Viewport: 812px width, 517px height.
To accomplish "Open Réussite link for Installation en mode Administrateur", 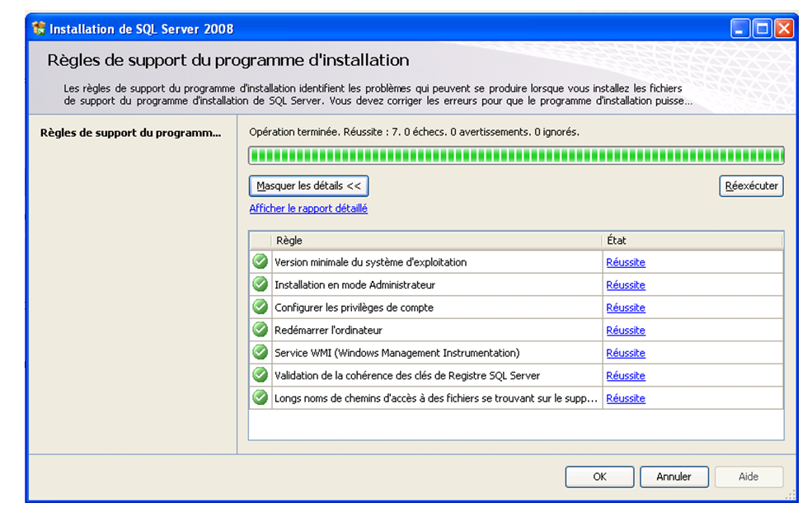I will [626, 285].
